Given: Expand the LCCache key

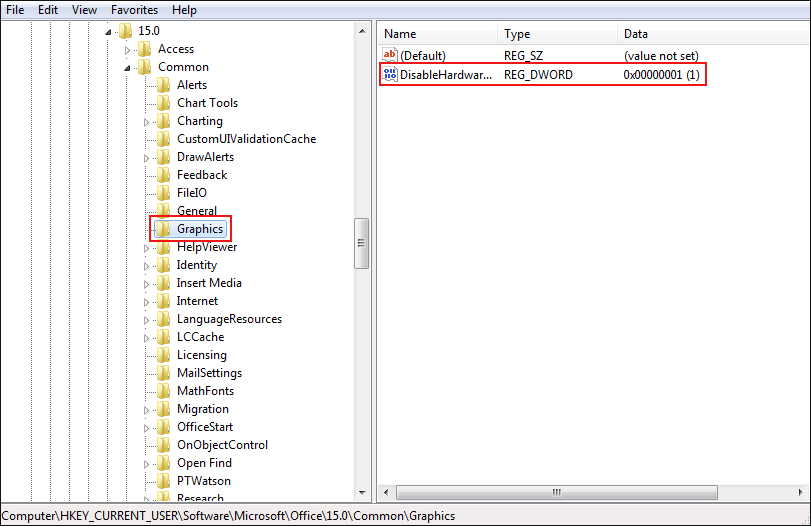Looking at the screenshot, I should [146, 338].
